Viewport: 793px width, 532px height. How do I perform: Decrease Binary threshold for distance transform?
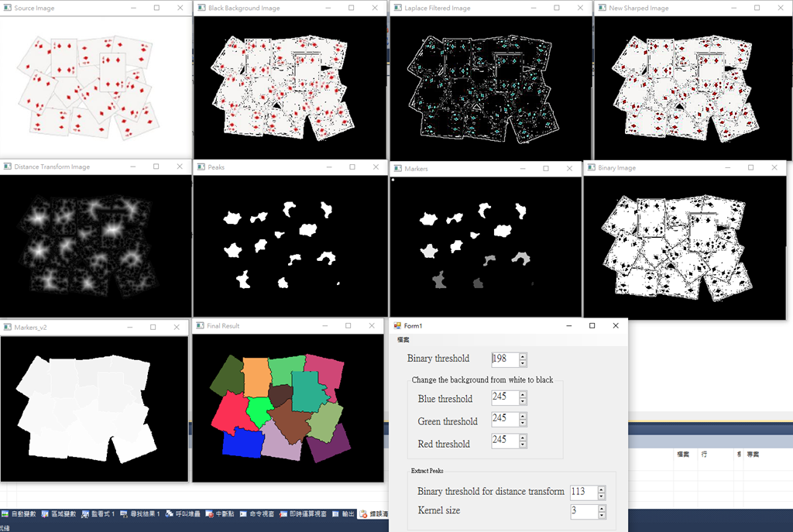click(x=601, y=496)
